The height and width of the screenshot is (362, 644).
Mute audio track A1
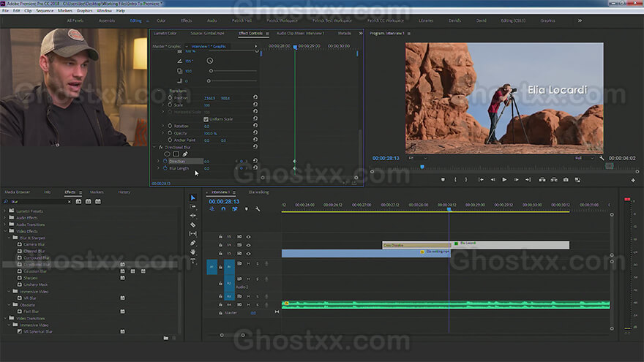[248, 263]
